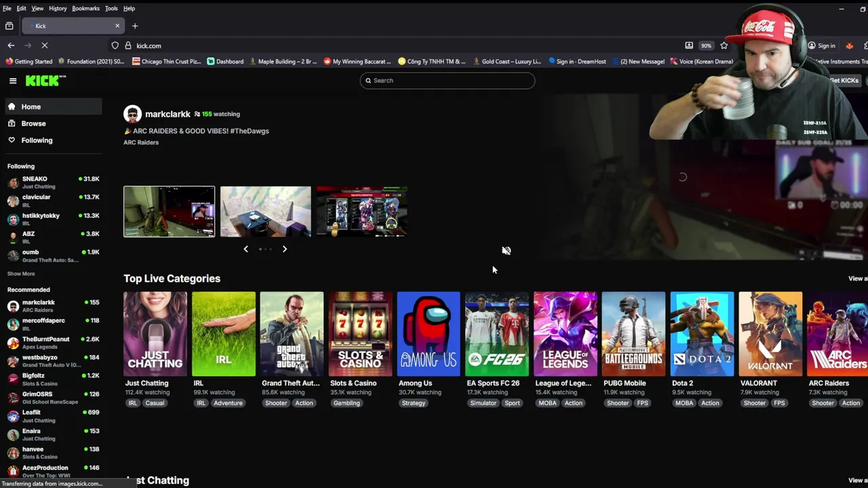
Task: Stop loading the page
Action: tap(45, 45)
